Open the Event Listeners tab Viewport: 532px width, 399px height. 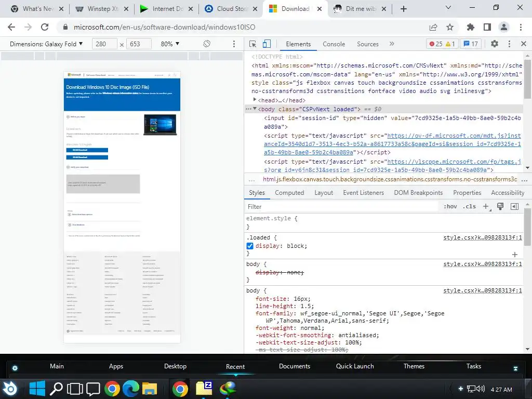coord(363,193)
